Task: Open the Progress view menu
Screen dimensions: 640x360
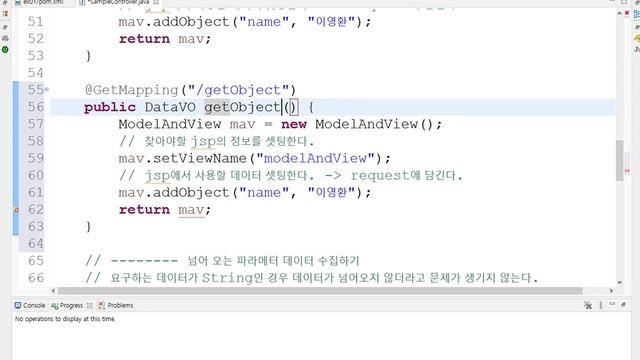Action: coord(600,305)
